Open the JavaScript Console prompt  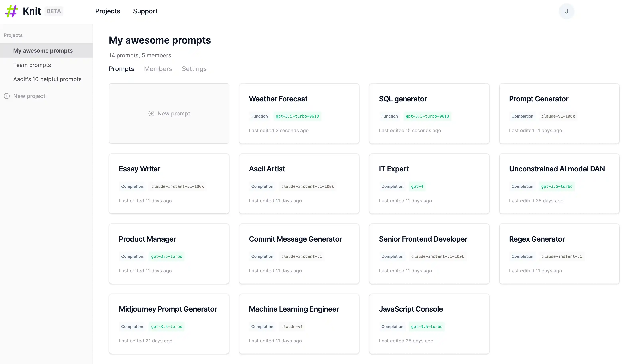point(429,324)
